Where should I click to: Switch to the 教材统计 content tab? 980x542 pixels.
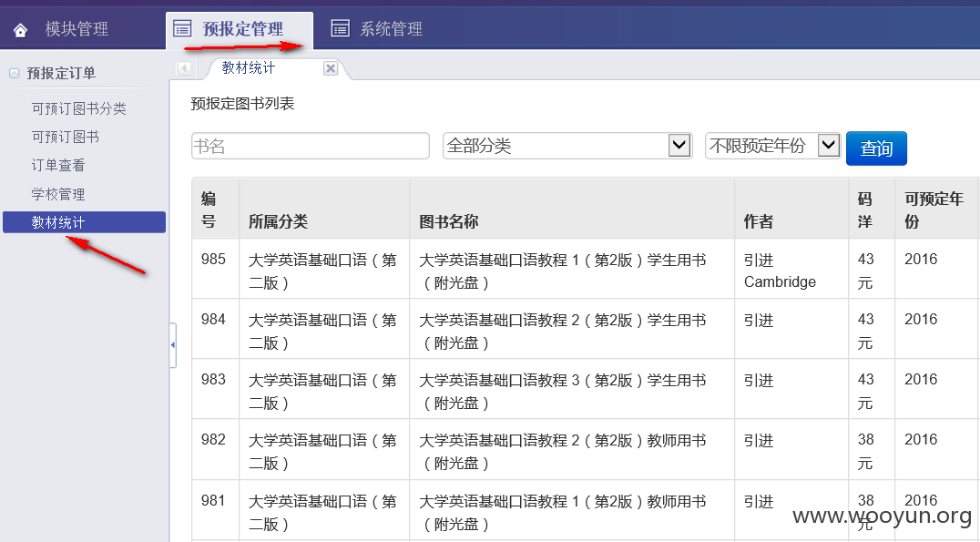249,67
